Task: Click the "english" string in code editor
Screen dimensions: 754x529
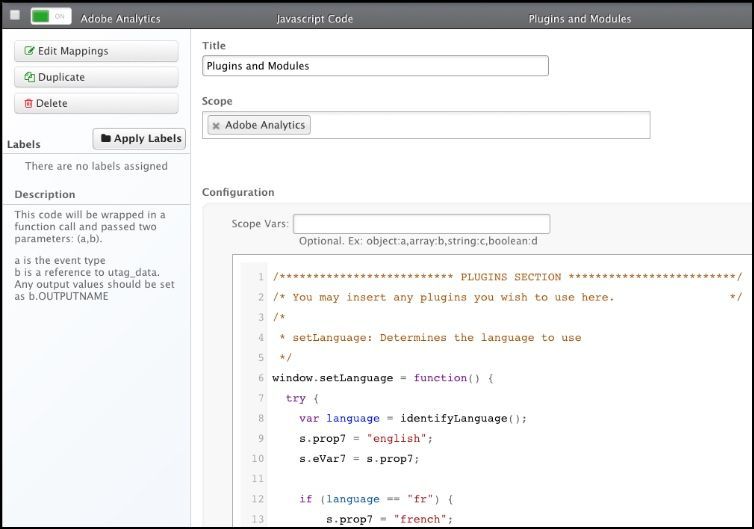Action: coord(400,438)
